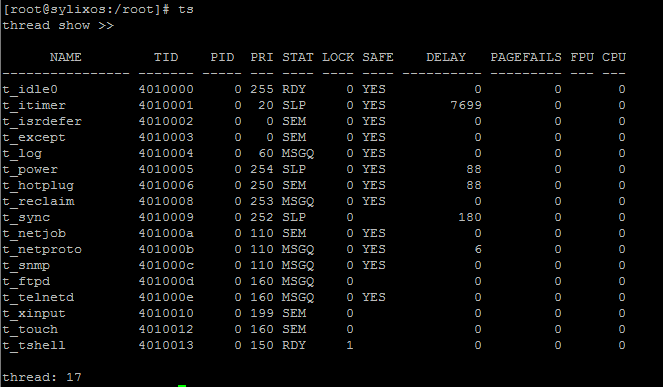
Task: Click lock value 1 of t_tshell
Action: [350, 346]
